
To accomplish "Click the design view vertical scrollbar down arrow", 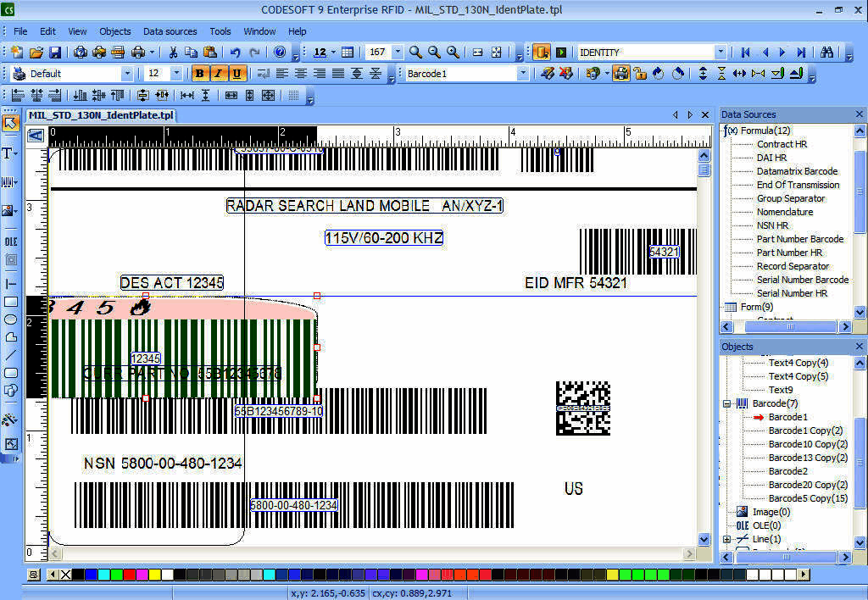I will (x=704, y=539).
